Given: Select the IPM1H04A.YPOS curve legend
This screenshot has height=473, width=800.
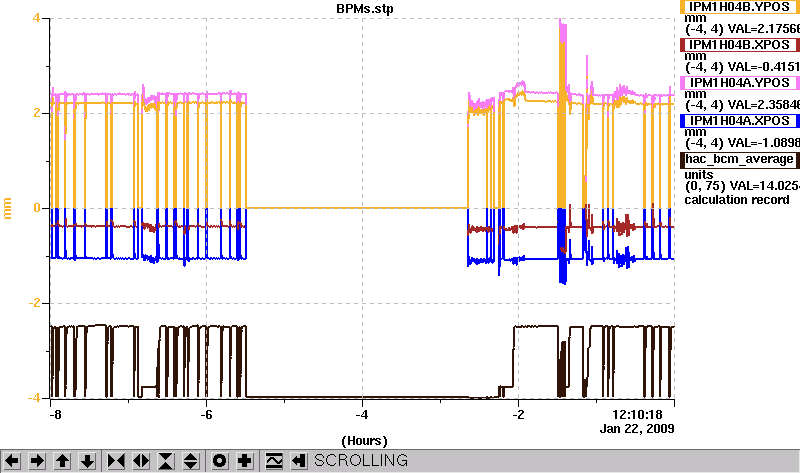Looking at the screenshot, I should coord(739,83).
